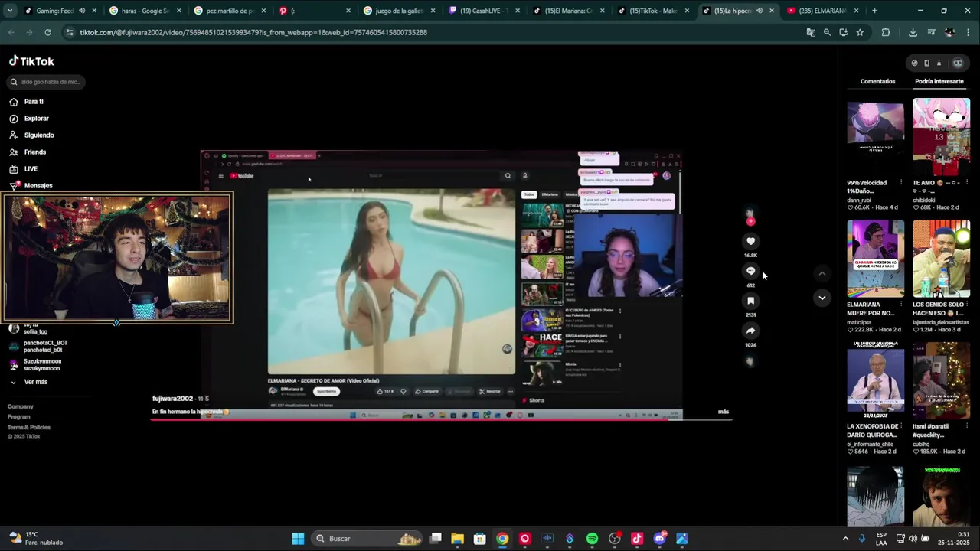Click the TikTok search field
The image size is (980, 551).
click(x=46, y=82)
